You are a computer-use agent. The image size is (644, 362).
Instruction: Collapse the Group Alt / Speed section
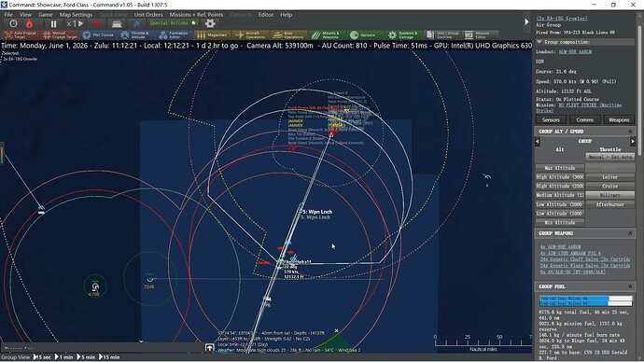(630, 132)
